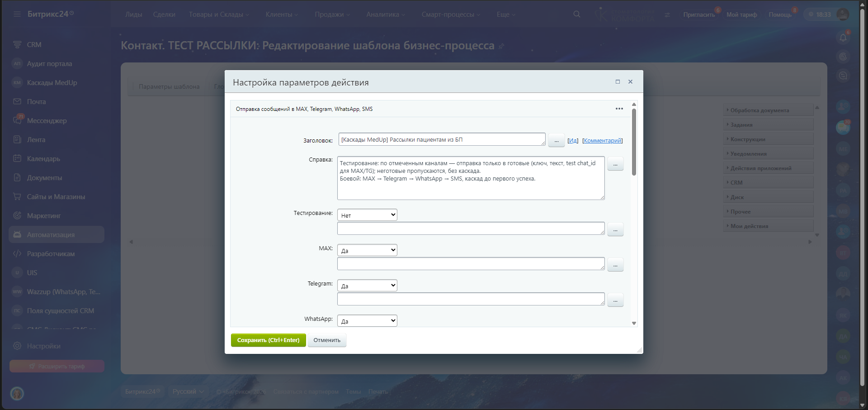Screen dimensions: 868x410
Task: Open the Telegram dropdown
Action: pos(367,286)
